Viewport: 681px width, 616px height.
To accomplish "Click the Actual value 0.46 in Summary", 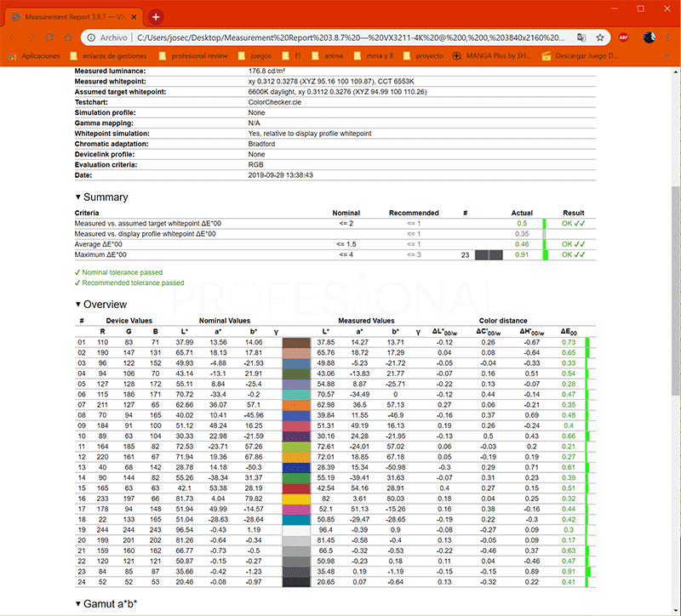I will coord(522,244).
